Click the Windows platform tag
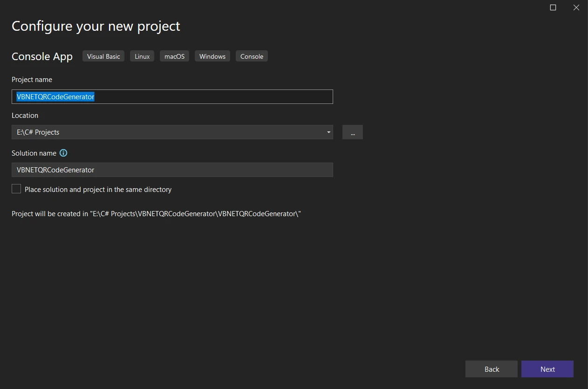This screenshot has width=588, height=389. (x=212, y=56)
